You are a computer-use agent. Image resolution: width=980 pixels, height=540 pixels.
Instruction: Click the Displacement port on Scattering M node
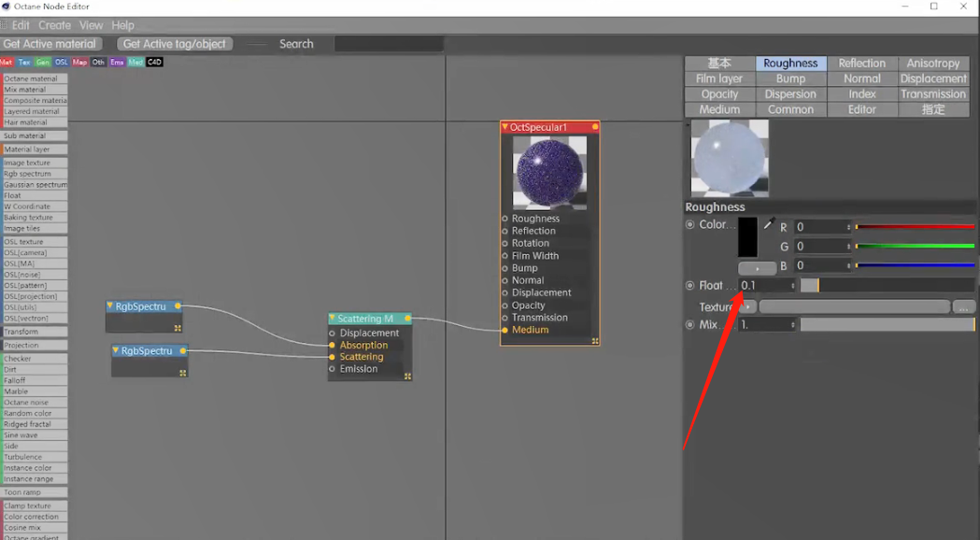333,334
